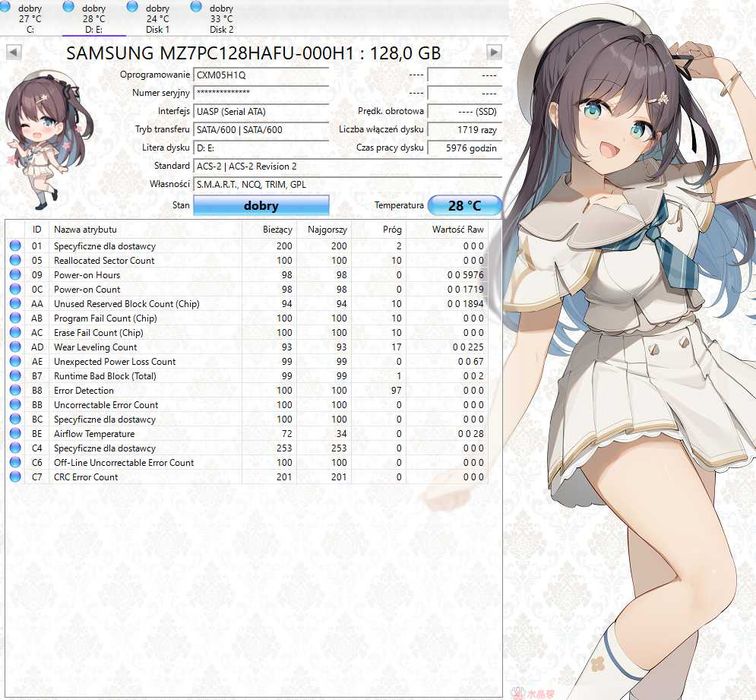The width and height of the screenshot is (756, 700).
Task: Click the status icon of Reallocated Sector Count
Action: pyautogui.click(x=15, y=260)
